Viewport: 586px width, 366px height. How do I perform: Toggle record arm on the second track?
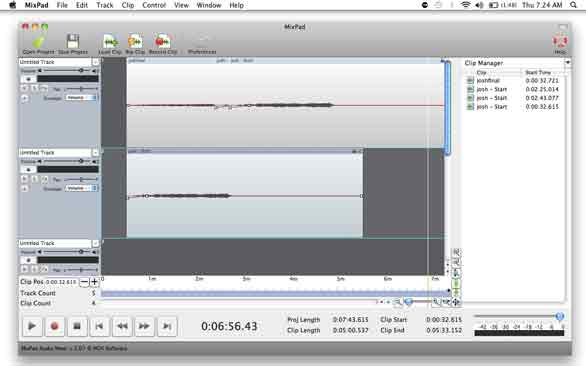28,169
